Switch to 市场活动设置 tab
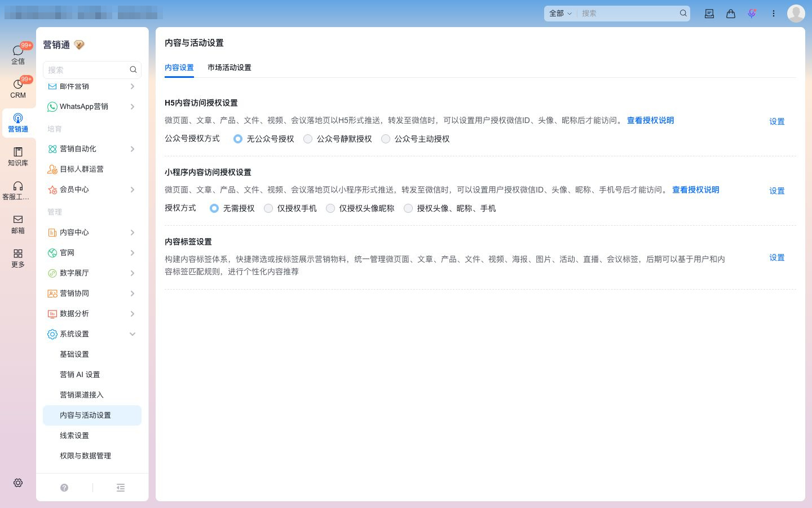Viewport: 812px width, 508px height. [230, 67]
